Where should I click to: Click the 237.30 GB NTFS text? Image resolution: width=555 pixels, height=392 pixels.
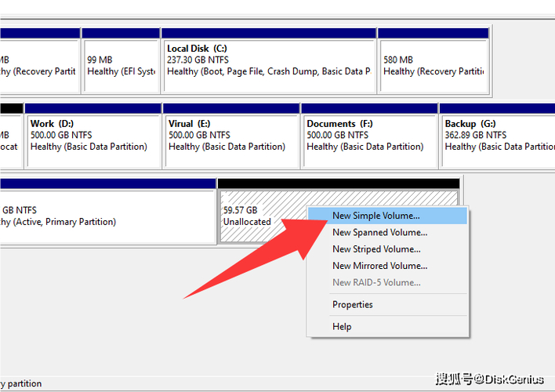tap(198, 60)
